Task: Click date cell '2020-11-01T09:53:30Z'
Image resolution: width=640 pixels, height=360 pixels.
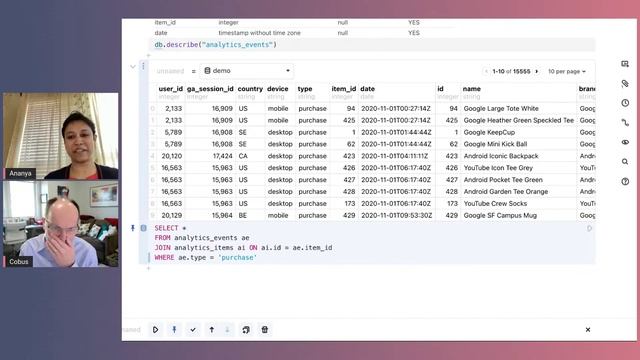Action: [x=396, y=215]
